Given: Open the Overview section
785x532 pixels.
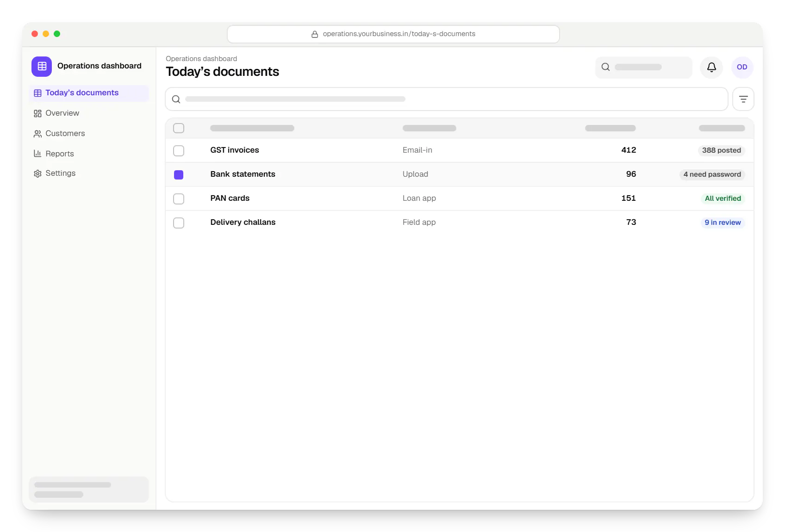Looking at the screenshot, I should 89,113.
